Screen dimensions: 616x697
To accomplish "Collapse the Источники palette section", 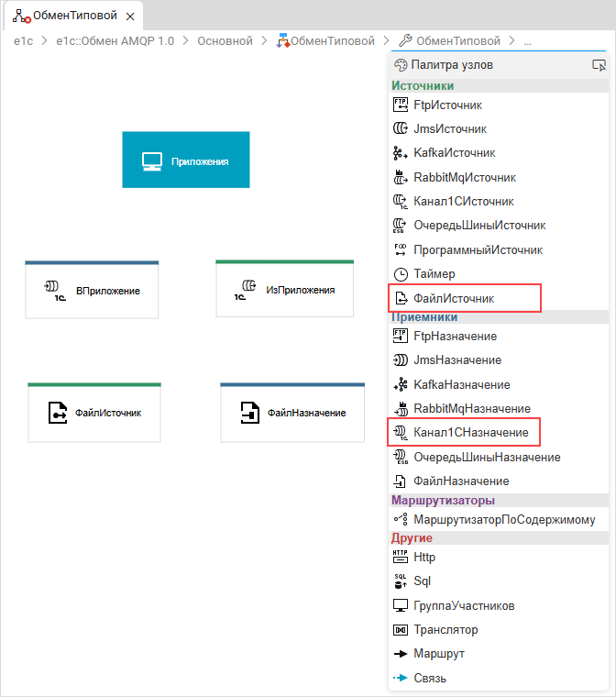I will 423,85.
